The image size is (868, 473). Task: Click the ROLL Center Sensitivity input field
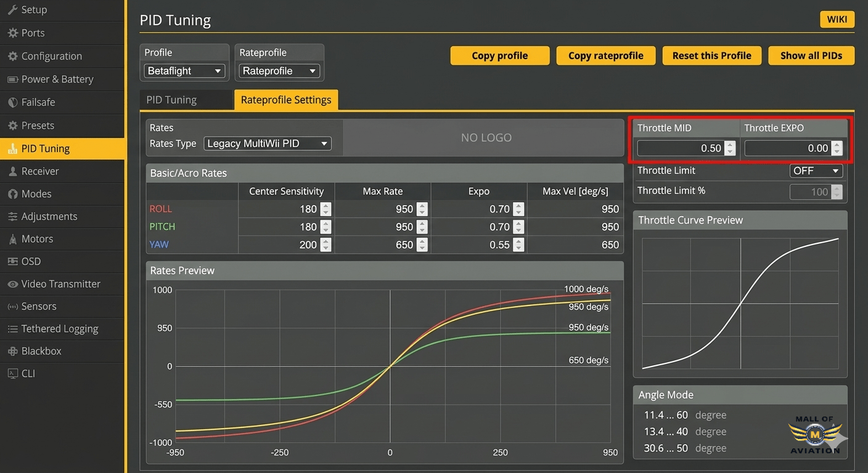coord(279,209)
